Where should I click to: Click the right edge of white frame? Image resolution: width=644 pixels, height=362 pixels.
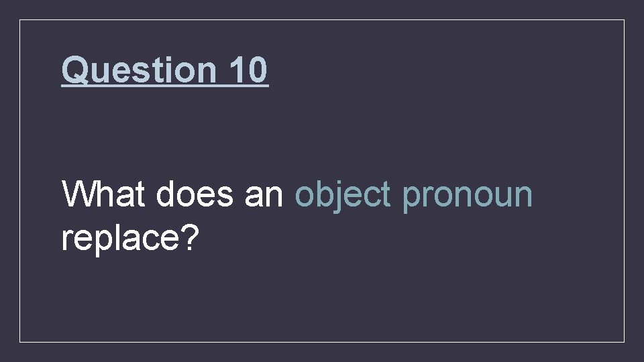pyautogui.click(x=625, y=180)
